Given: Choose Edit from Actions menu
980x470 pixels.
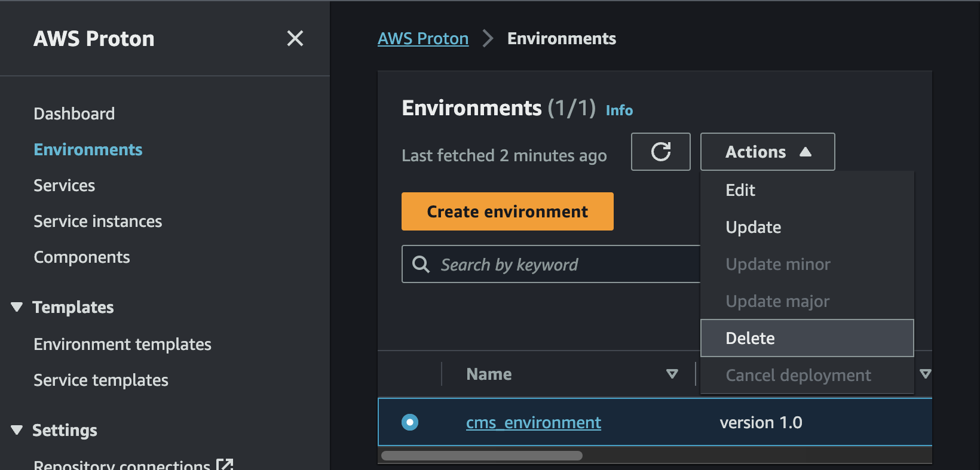Looking at the screenshot, I should 807,190.
